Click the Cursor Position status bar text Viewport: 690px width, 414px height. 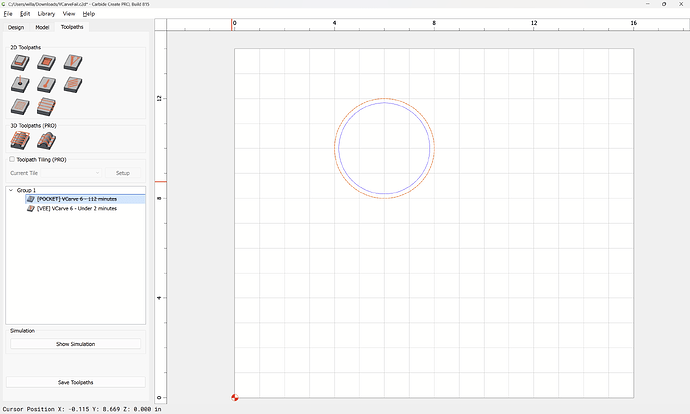point(82,409)
